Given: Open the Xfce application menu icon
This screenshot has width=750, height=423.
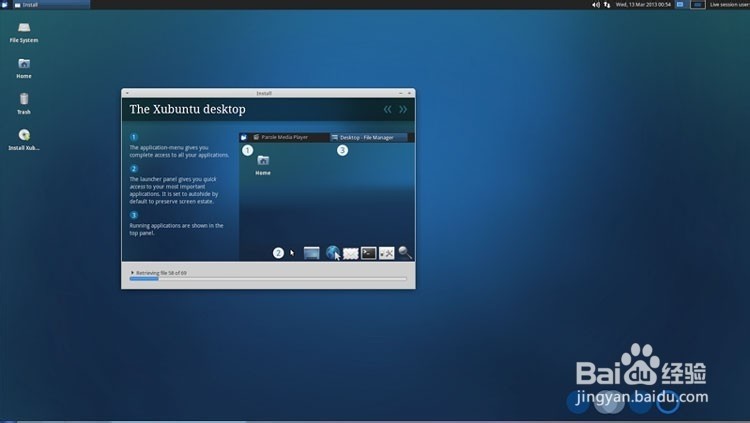Looking at the screenshot, I should [x=5, y=5].
